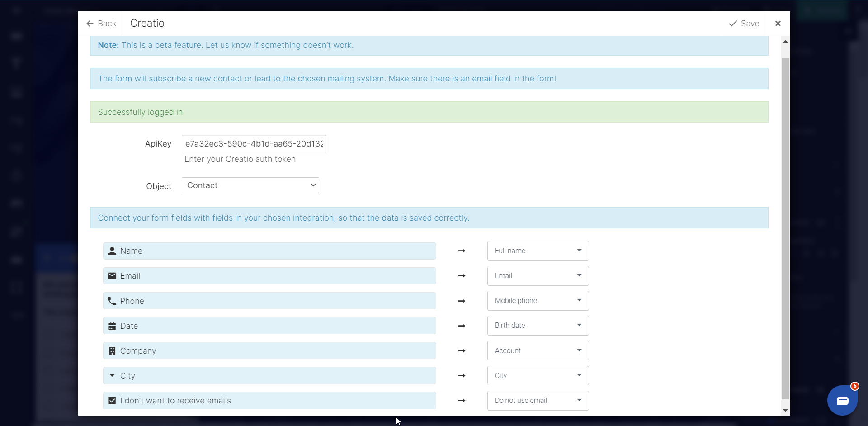Open the Object dropdown set to Contact
The image size is (868, 426).
(x=250, y=185)
